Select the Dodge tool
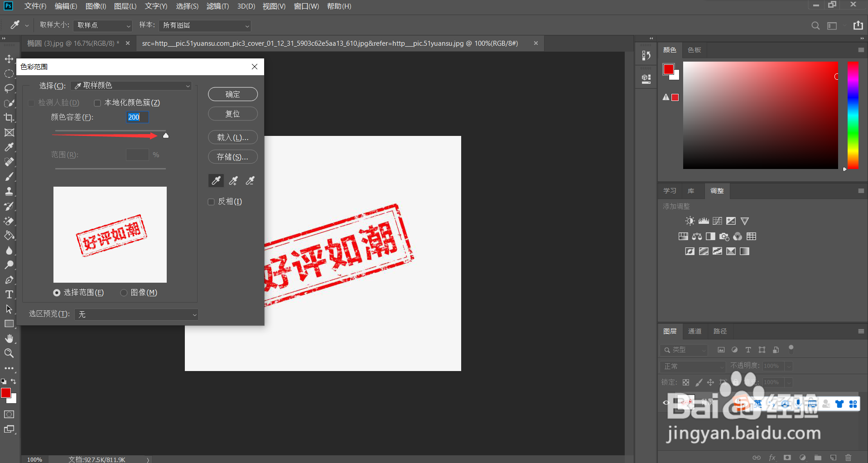 (x=9, y=265)
